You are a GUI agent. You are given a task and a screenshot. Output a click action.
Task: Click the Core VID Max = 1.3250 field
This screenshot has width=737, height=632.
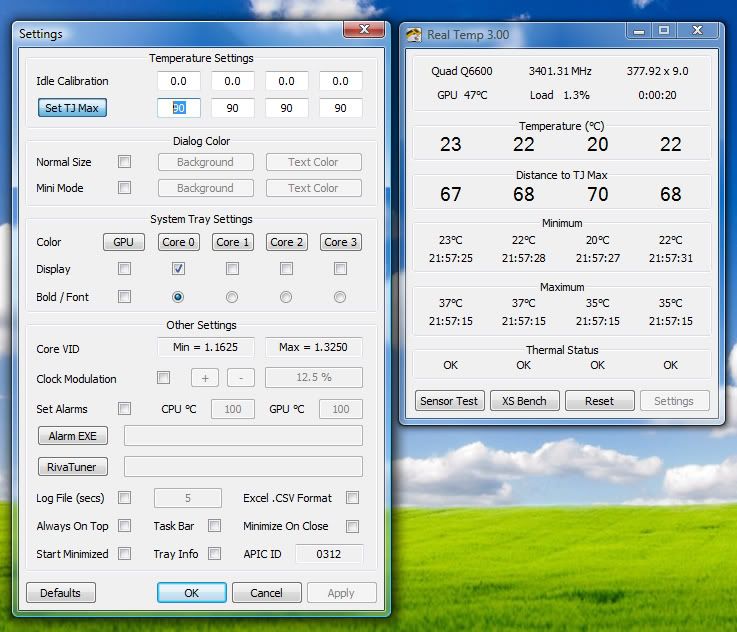(314, 347)
